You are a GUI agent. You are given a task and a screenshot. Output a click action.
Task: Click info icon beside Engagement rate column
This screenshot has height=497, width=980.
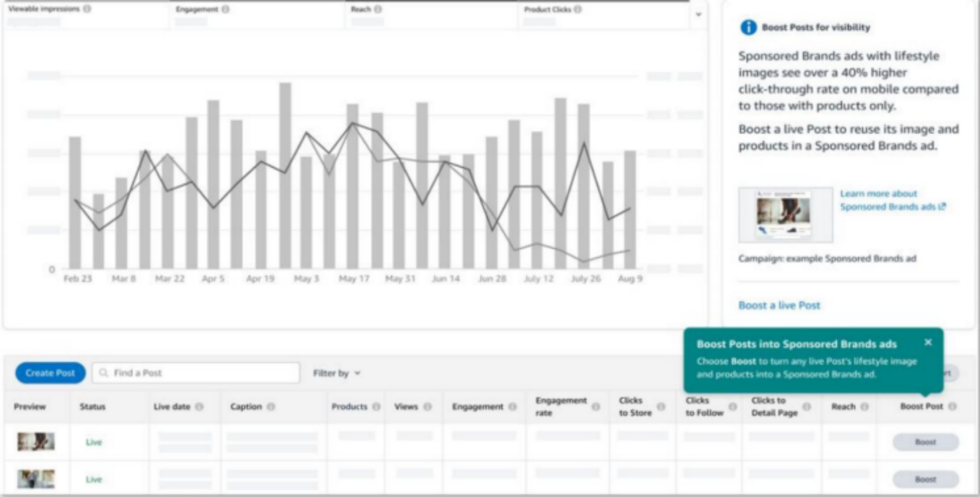[596, 407]
